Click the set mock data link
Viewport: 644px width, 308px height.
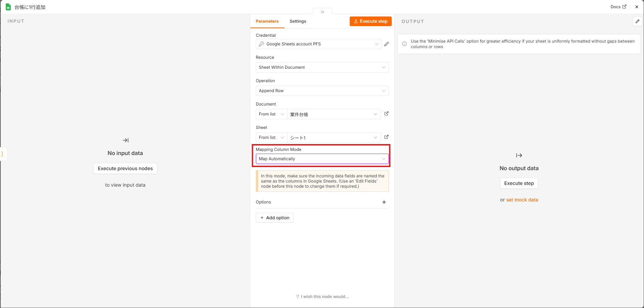tap(522, 200)
